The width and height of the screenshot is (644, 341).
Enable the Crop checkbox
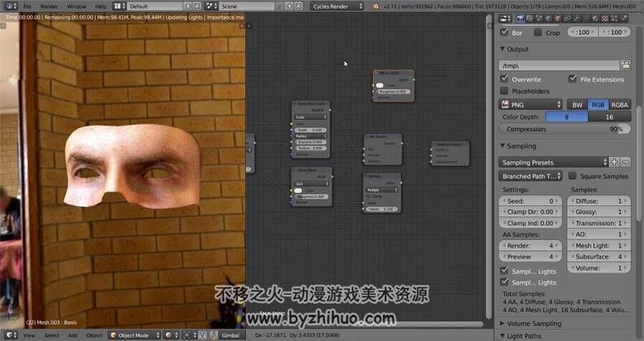(537, 32)
